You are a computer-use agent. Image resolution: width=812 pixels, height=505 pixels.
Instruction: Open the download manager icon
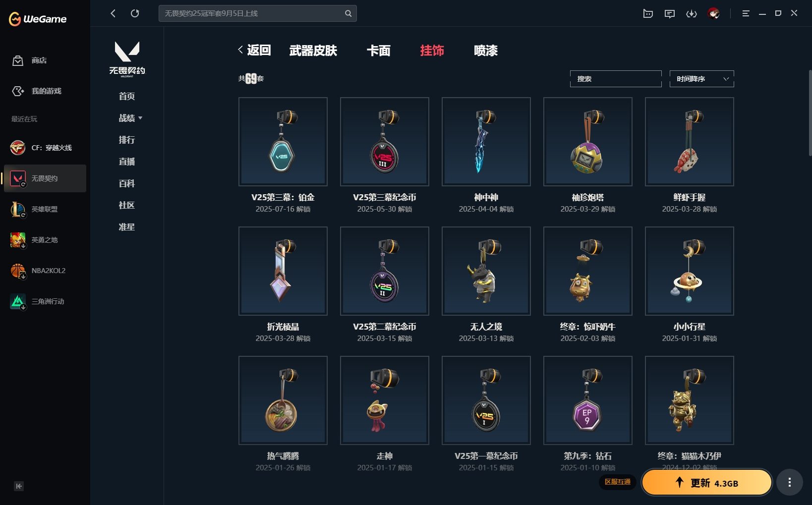pyautogui.click(x=692, y=13)
